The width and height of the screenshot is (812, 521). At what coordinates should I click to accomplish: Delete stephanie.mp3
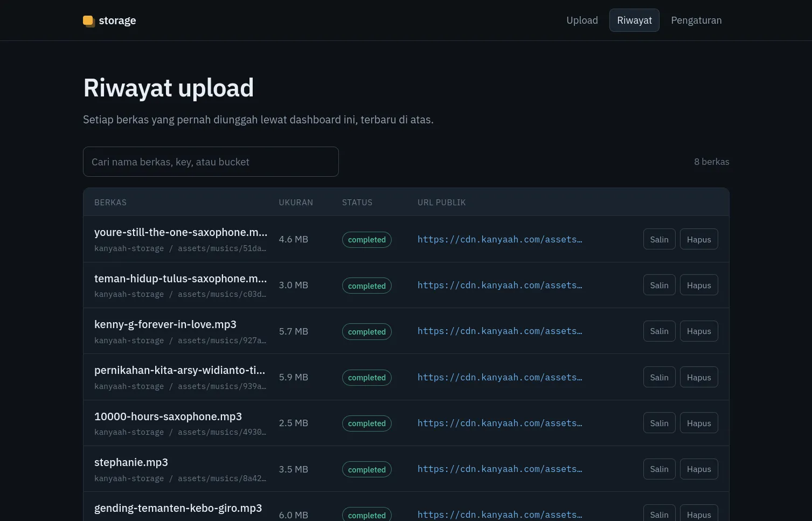[x=699, y=469]
